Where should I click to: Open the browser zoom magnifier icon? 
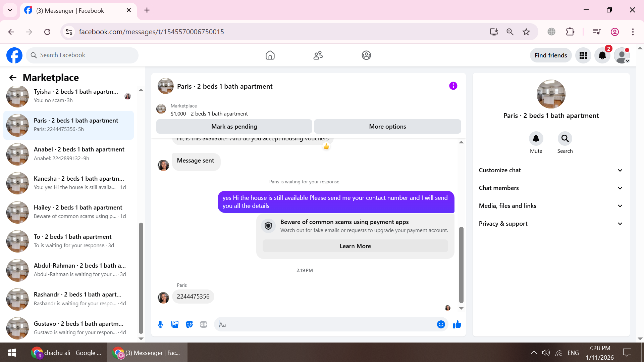coord(510,32)
